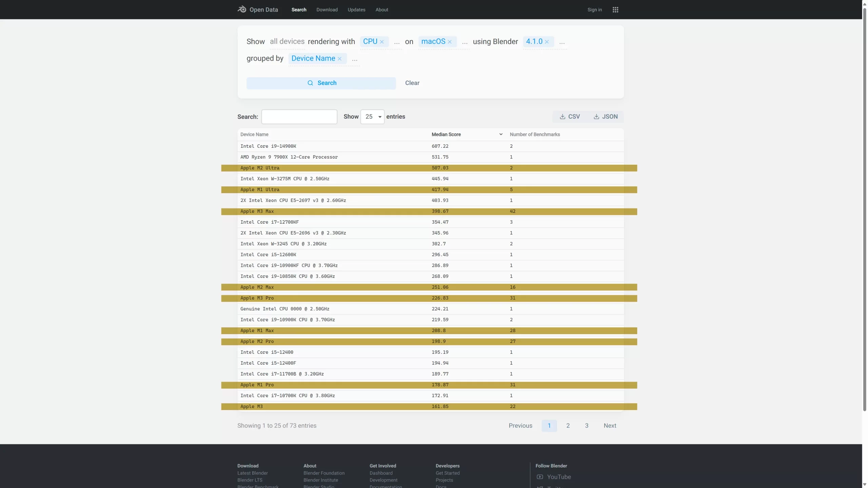Click 'Intel Core i5-12400F' row
This screenshot has height=488, width=868.
pos(430,363)
